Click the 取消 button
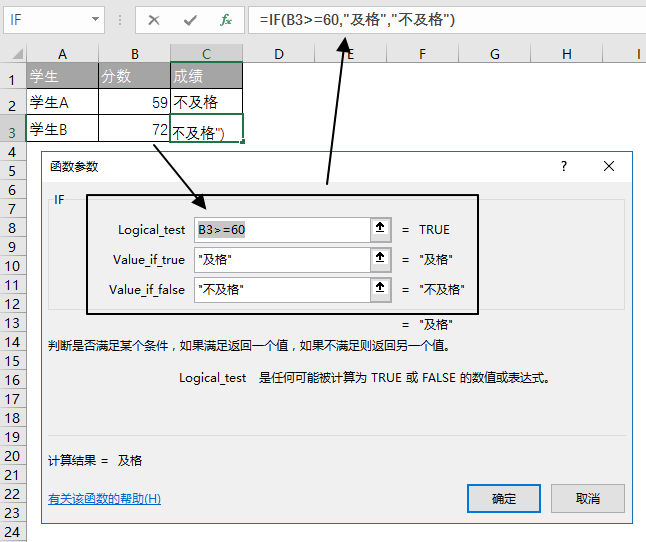 [x=587, y=498]
